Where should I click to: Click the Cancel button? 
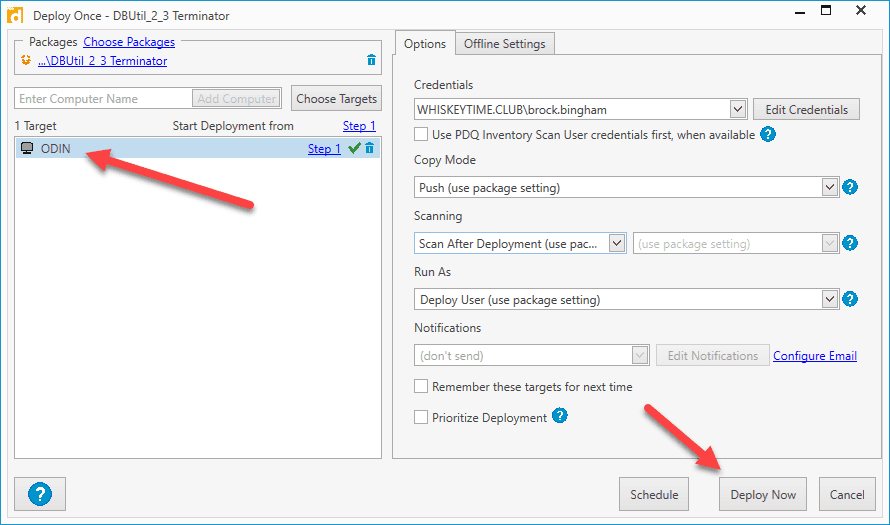point(847,494)
